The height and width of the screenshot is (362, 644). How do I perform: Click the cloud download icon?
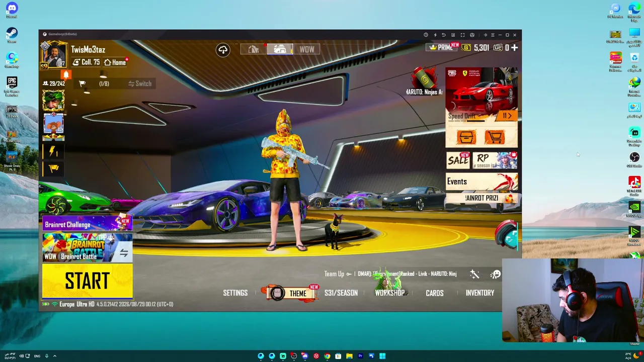click(223, 49)
